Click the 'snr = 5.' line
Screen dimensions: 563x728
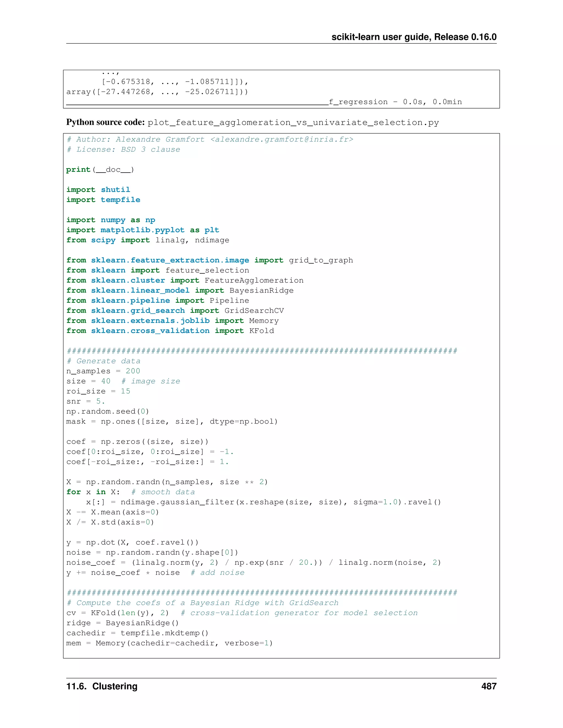click(x=86, y=401)
